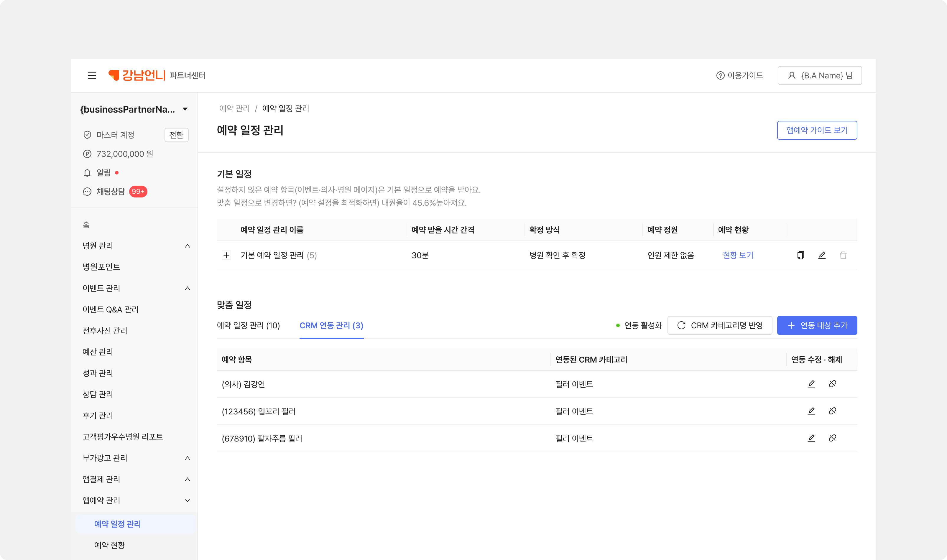Switch to 예약 일정 관리 (10) tab
The image size is (947, 560).
click(x=248, y=325)
